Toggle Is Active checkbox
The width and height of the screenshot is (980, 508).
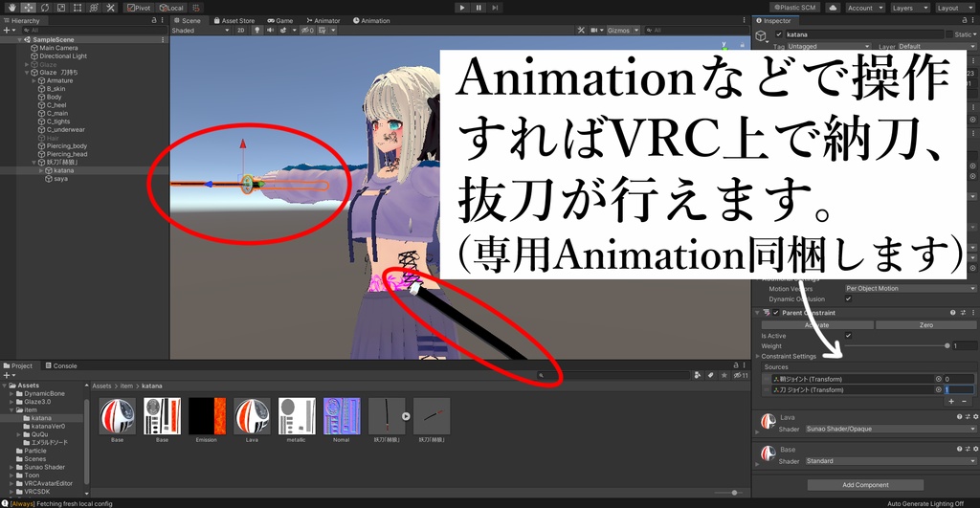(x=848, y=336)
